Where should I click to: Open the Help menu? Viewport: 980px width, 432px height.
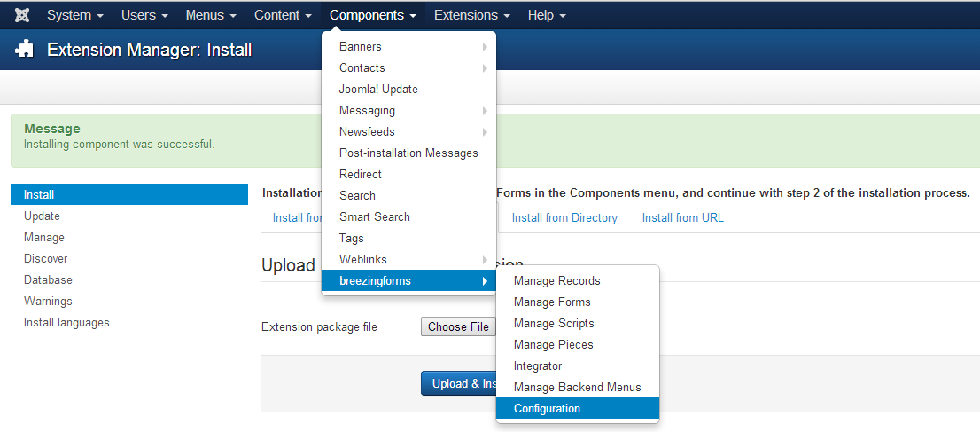coord(547,15)
